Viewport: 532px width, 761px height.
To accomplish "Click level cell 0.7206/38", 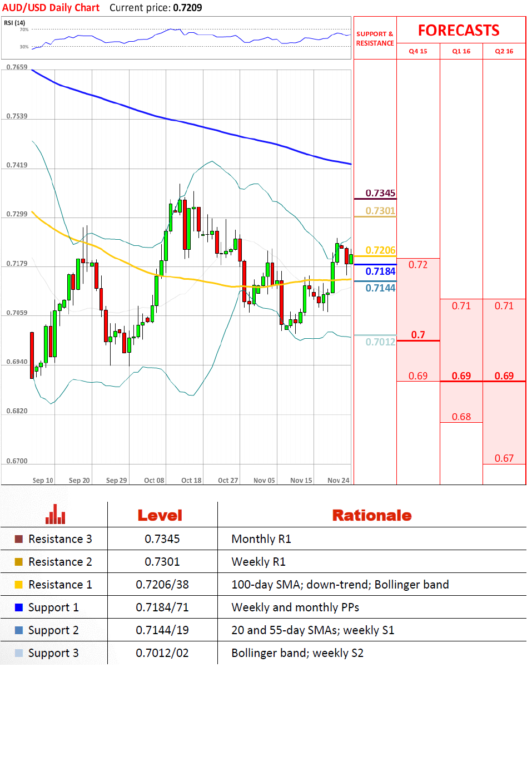I will (162, 585).
